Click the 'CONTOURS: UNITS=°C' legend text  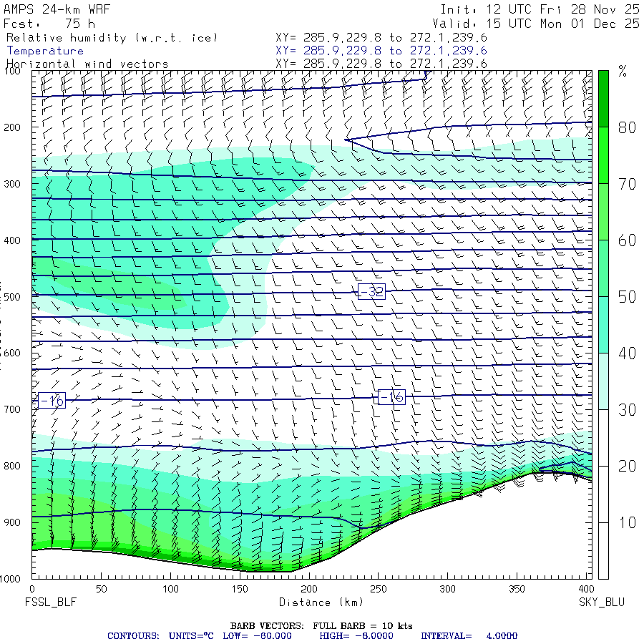(160, 636)
